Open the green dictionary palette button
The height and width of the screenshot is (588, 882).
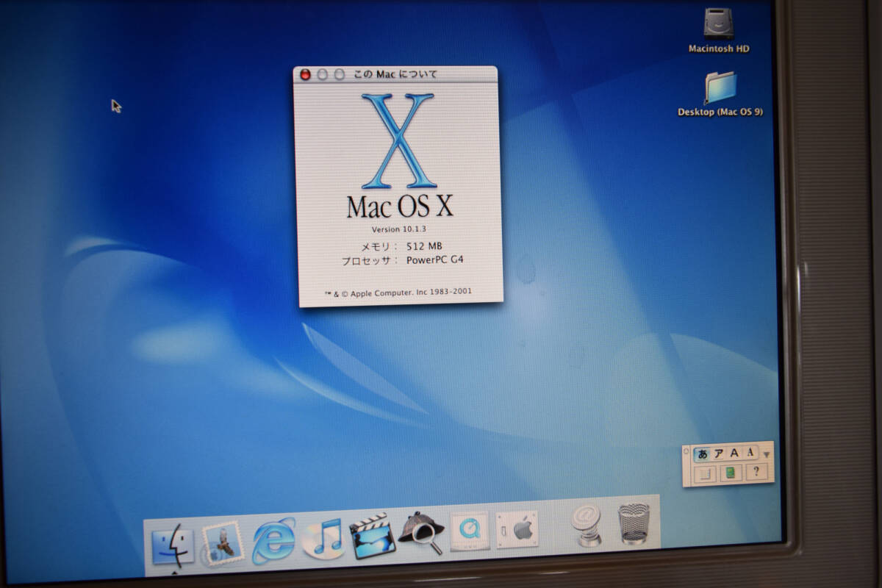[730, 473]
